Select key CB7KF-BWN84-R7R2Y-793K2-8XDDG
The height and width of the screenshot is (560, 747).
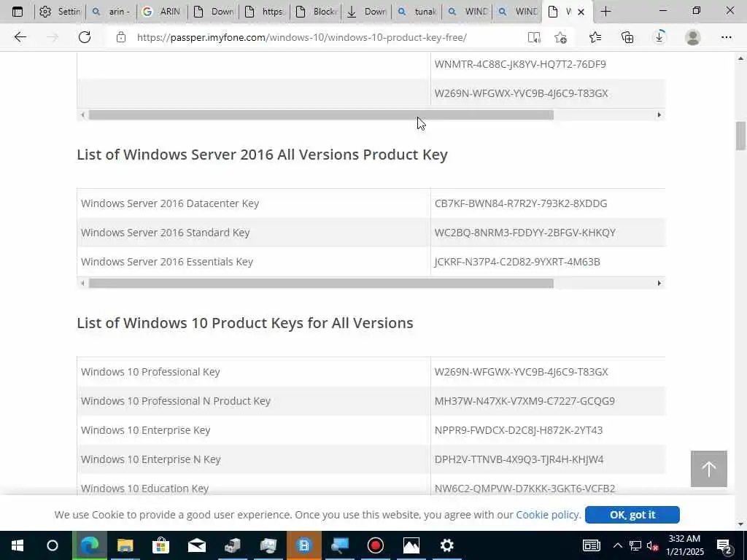[521, 203]
